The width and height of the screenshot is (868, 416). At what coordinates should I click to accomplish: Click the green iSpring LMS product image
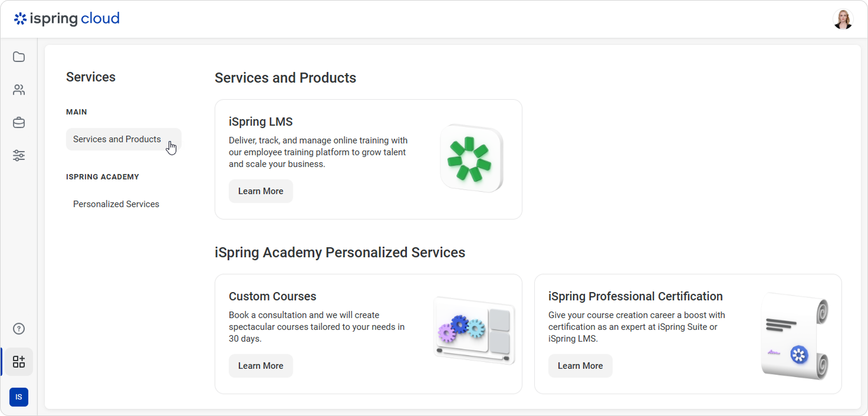pyautogui.click(x=471, y=158)
